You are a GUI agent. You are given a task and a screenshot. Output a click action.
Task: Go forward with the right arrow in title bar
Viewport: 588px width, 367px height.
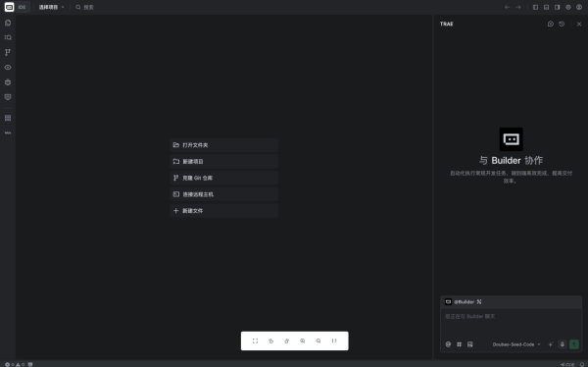(x=518, y=7)
